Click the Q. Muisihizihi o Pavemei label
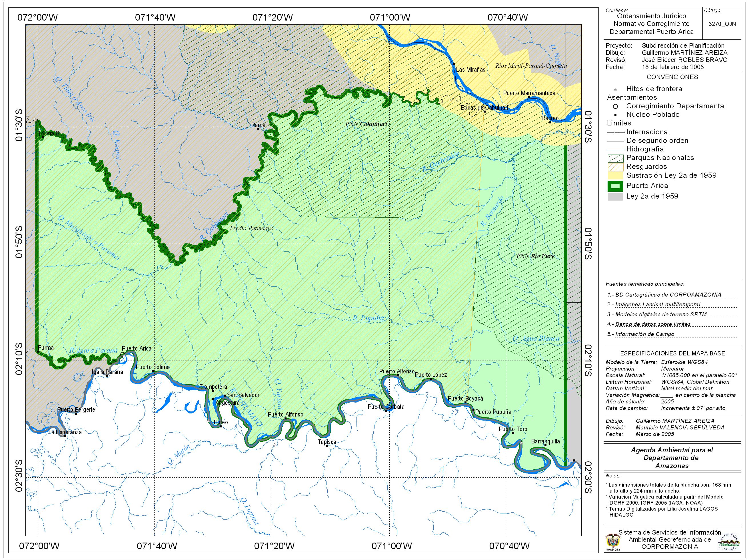Viewport: 749px width, 560px height. coord(89,238)
